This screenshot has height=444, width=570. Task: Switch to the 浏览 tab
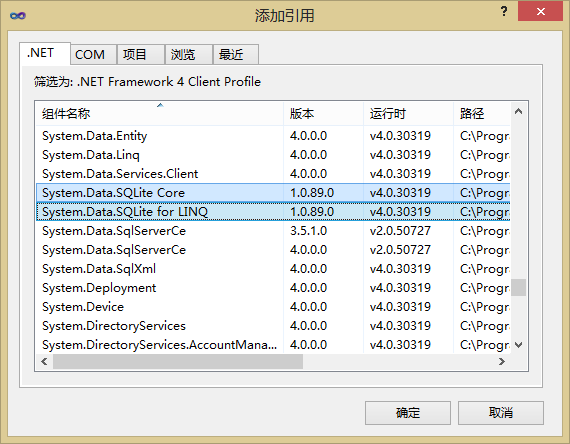(x=189, y=55)
